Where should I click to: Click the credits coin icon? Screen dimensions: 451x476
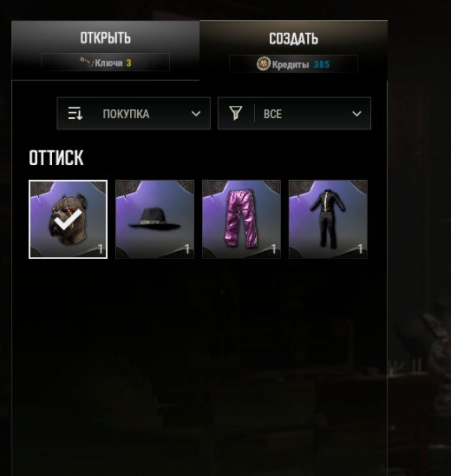[263, 64]
